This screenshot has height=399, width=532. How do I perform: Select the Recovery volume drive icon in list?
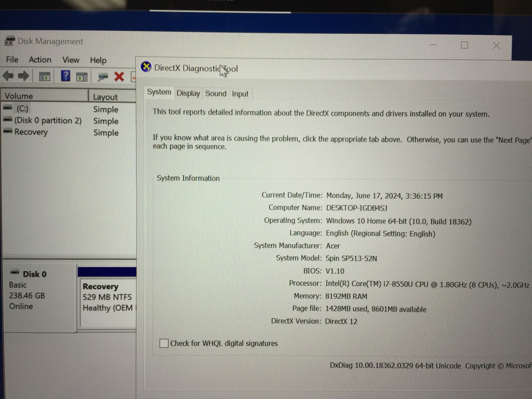click(8, 131)
